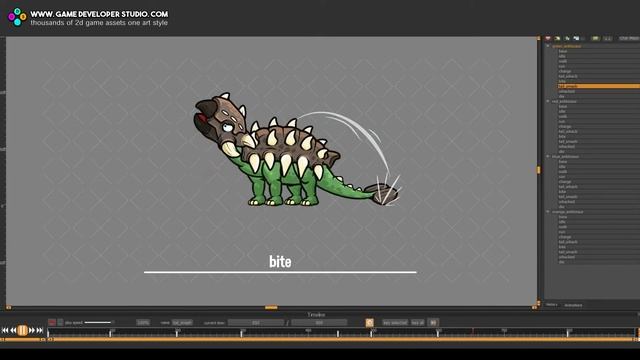Click the red marker on the timeline
Viewport: 640px width, 360px height.
pyautogui.click(x=473, y=331)
